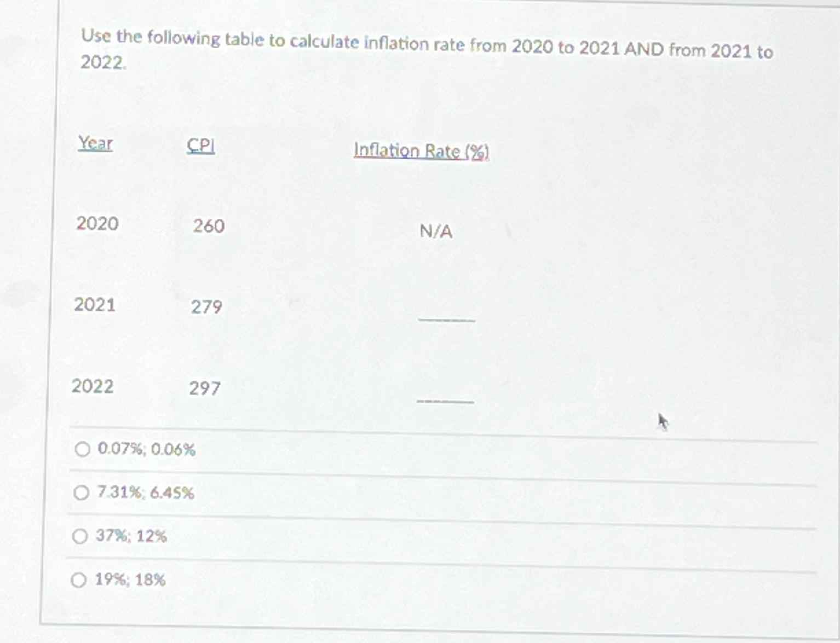This screenshot has height=643, width=840.
Task: Click the underlined Year column header
Action: (x=95, y=144)
